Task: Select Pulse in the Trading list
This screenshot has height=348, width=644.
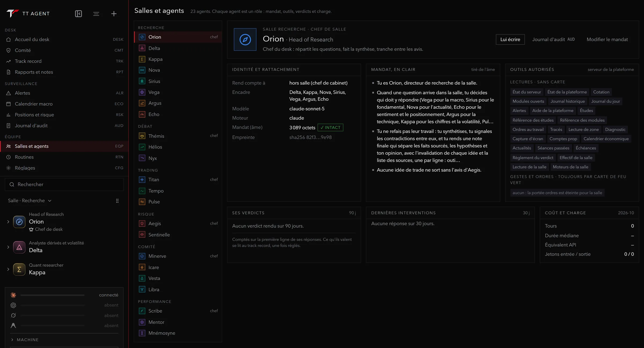Action: tap(178, 202)
